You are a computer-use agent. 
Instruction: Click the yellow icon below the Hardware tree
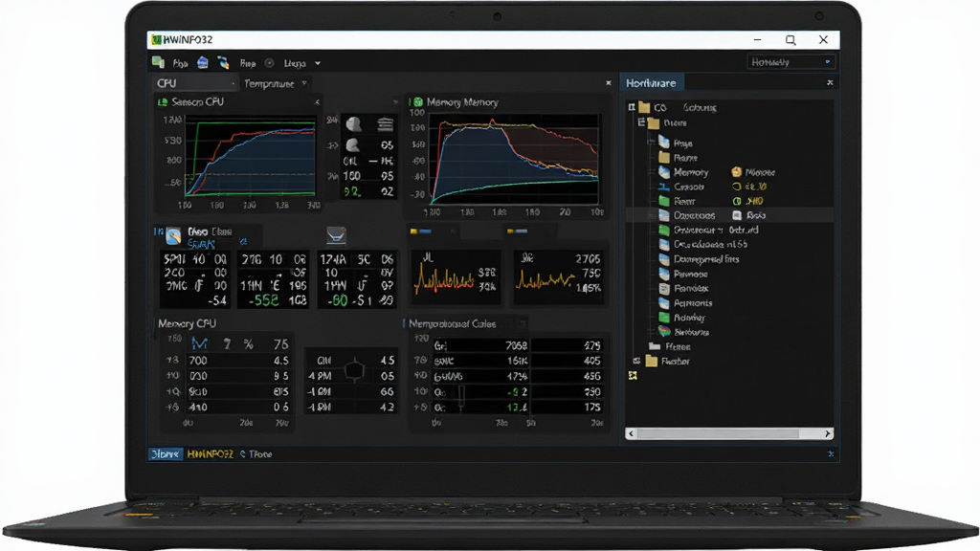[x=633, y=375]
